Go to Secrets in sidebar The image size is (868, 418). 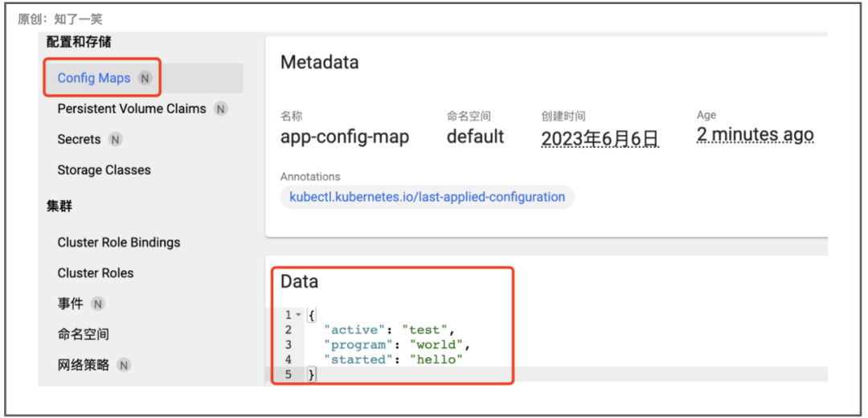(x=79, y=139)
